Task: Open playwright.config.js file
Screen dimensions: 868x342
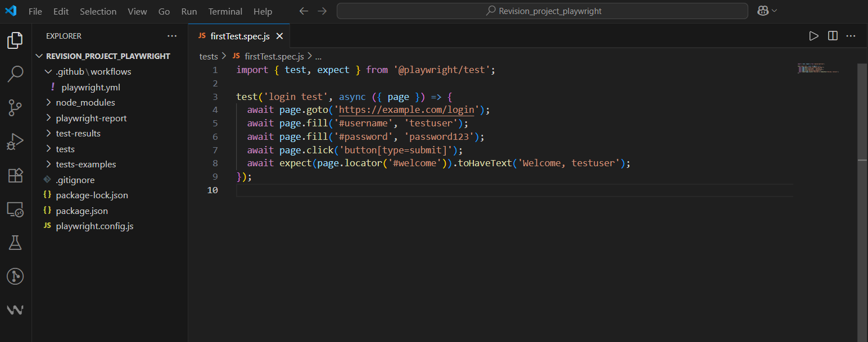Action: coord(94,226)
